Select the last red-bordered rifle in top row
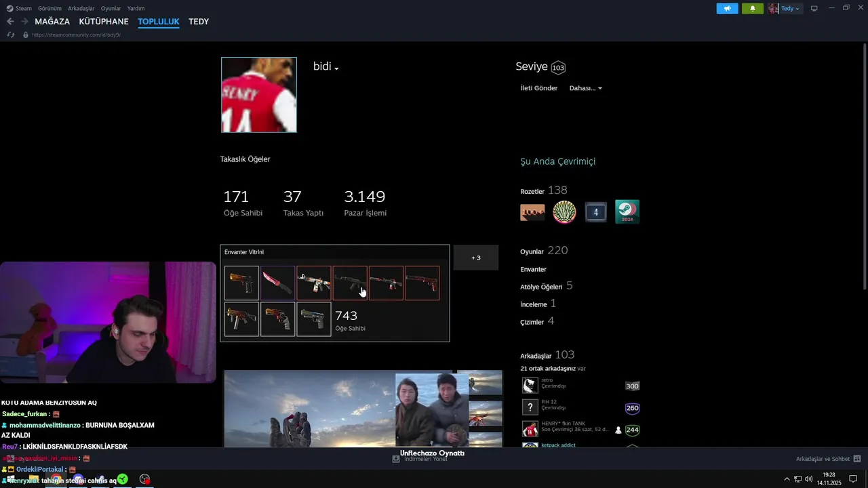Viewport: 868px width, 488px height. (x=422, y=283)
